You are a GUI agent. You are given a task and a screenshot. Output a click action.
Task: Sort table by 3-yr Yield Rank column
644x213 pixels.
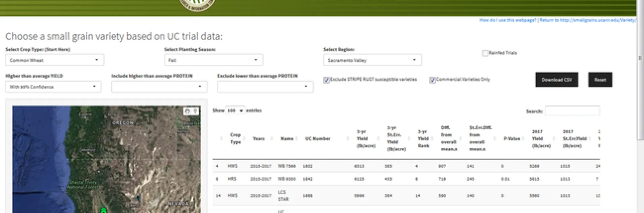point(423,138)
